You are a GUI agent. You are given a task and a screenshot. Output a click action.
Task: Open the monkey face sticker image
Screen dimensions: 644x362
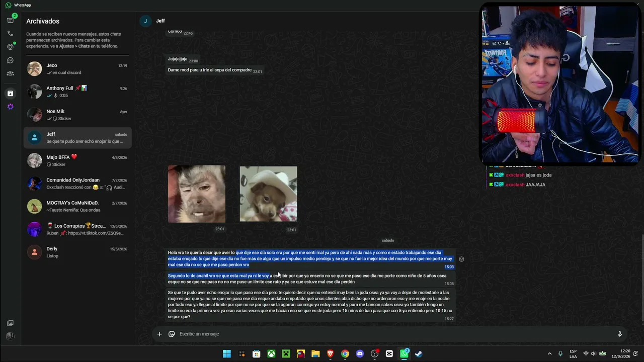(197, 194)
